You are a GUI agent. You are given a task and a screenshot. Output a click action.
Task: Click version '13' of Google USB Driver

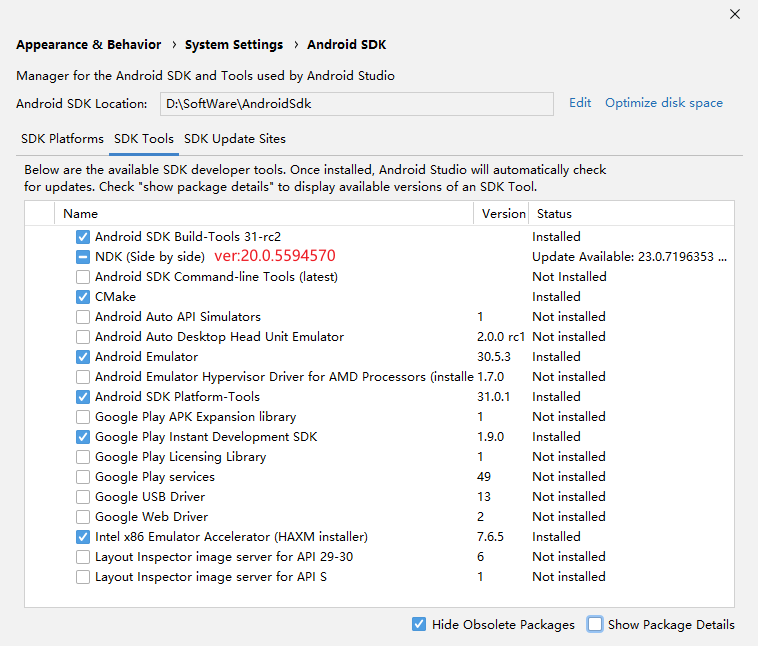point(483,497)
